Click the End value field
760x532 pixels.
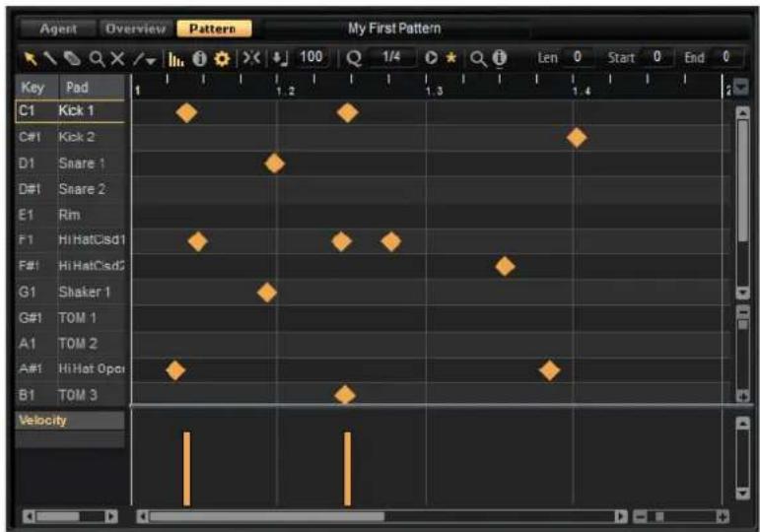pyautogui.click(x=725, y=57)
